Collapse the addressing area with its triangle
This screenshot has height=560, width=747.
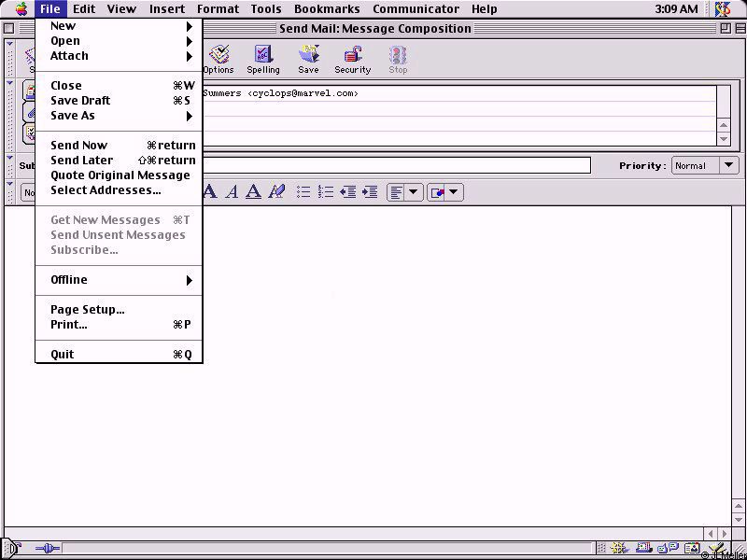pos(10,83)
